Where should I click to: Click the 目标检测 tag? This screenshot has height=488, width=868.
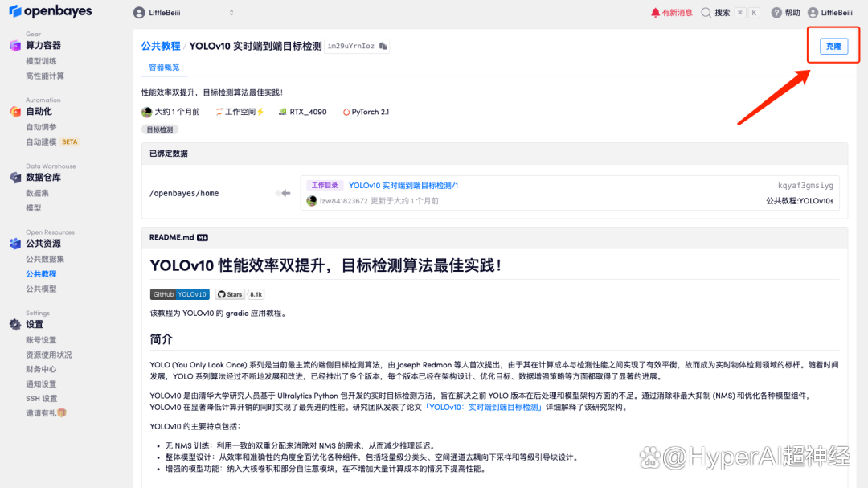pos(160,129)
